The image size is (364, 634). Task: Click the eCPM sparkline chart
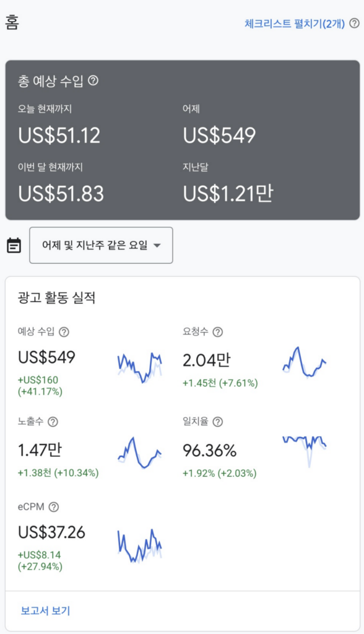tap(140, 546)
